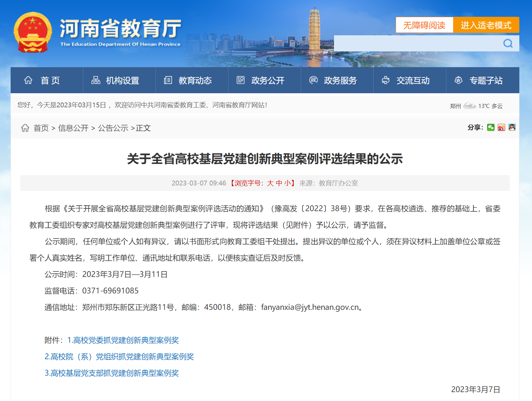Click the Henan Education Department national emblem logo

pos(33,32)
